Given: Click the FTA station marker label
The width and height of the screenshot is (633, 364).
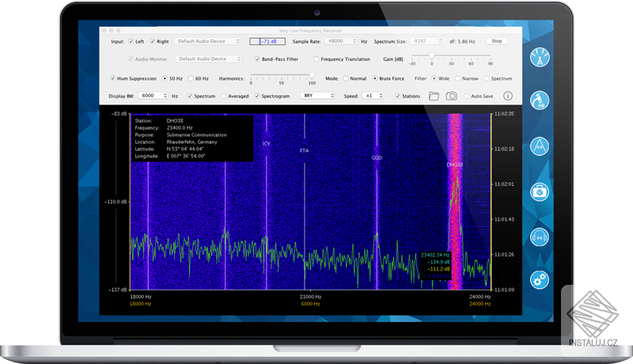Looking at the screenshot, I should [305, 150].
